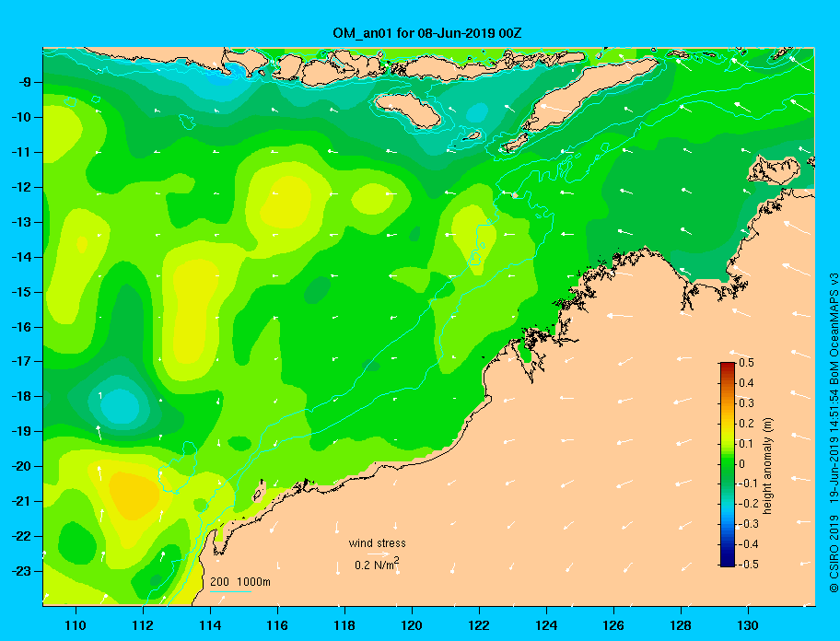Click the CSIRO 2019 BoM OceanMAPS copyright text
This screenshot has height=641, width=840.
(833, 433)
